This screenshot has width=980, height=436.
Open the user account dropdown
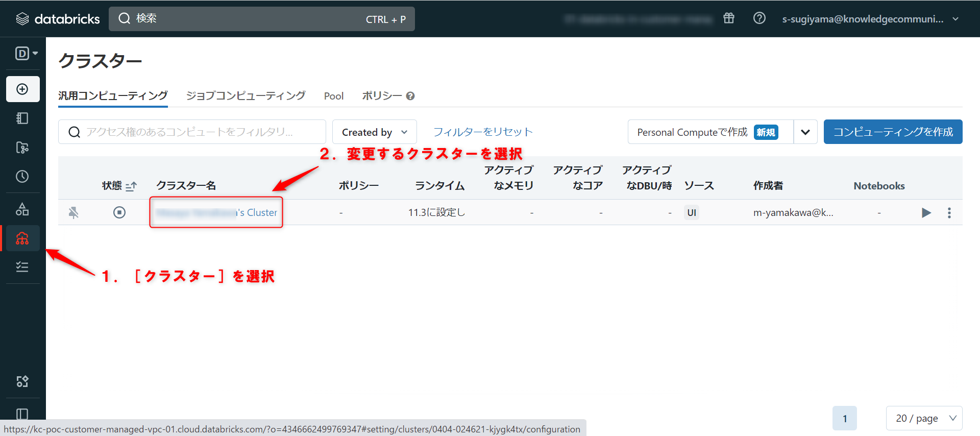(871, 19)
